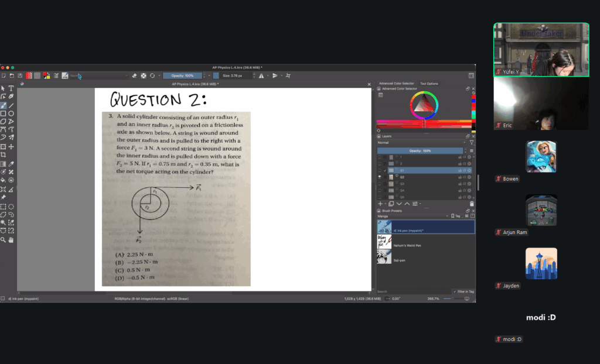Select the Zoom magnifier tool
The image size is (600, 364).
tap(4, 240)
